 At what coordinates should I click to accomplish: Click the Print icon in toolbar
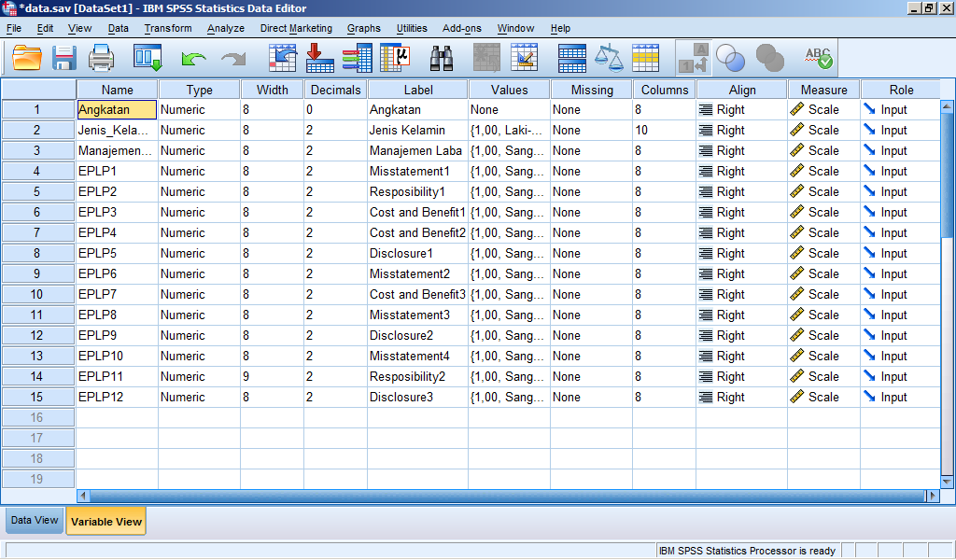[101, 59]
